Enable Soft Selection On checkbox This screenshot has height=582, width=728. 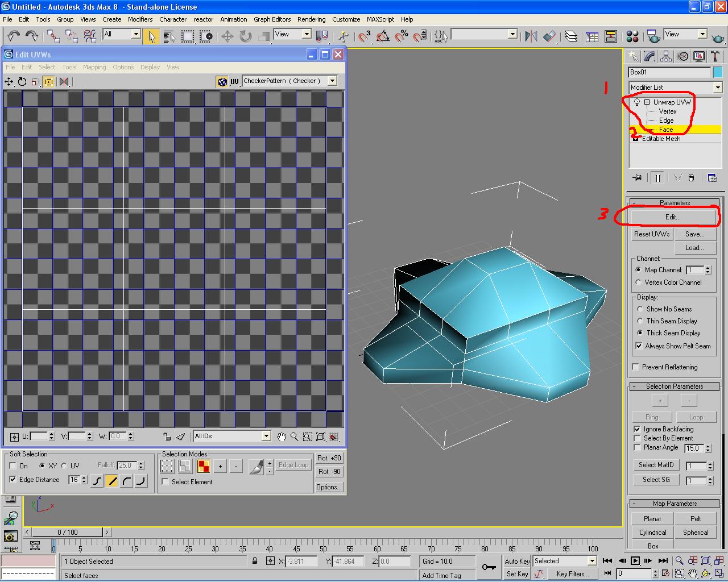pos(13,466)
